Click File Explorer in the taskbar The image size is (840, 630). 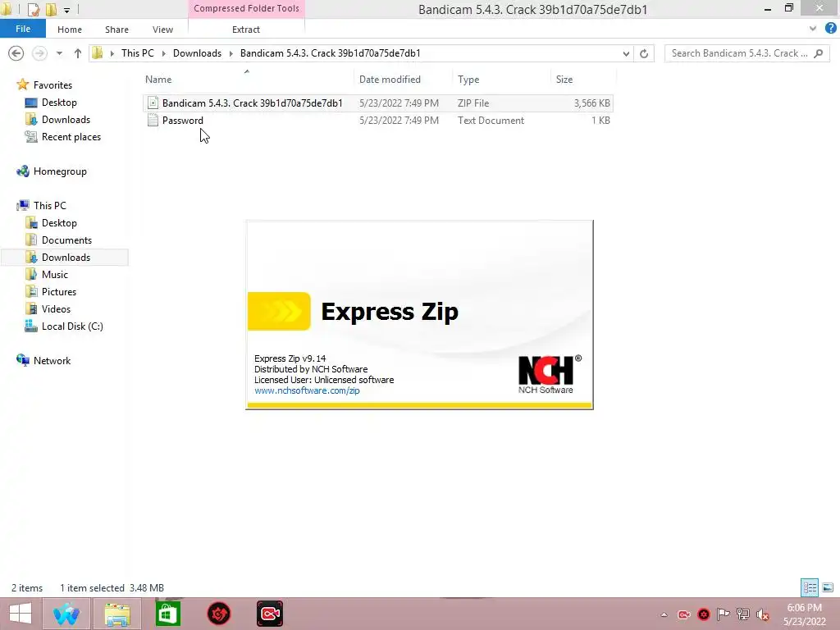[x=117, y=614]
